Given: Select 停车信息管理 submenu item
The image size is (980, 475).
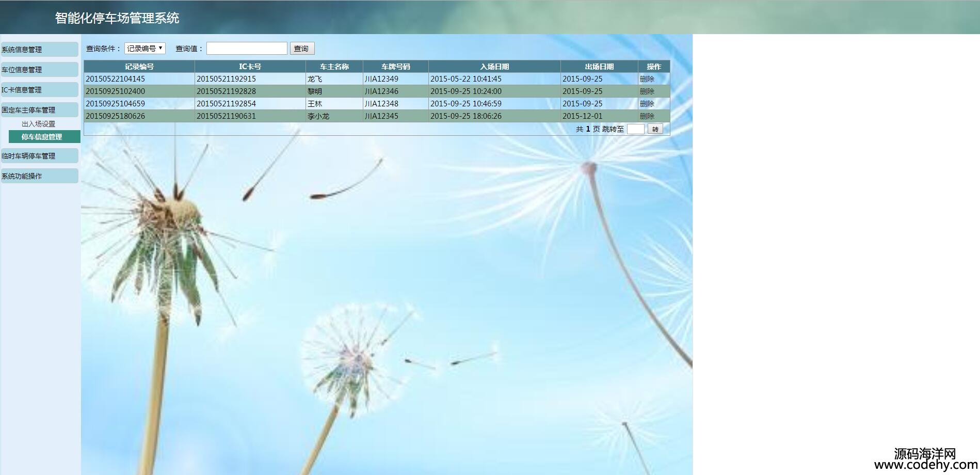Looking at the screenshot, I should pyautogui.click(x=44, y=137).
